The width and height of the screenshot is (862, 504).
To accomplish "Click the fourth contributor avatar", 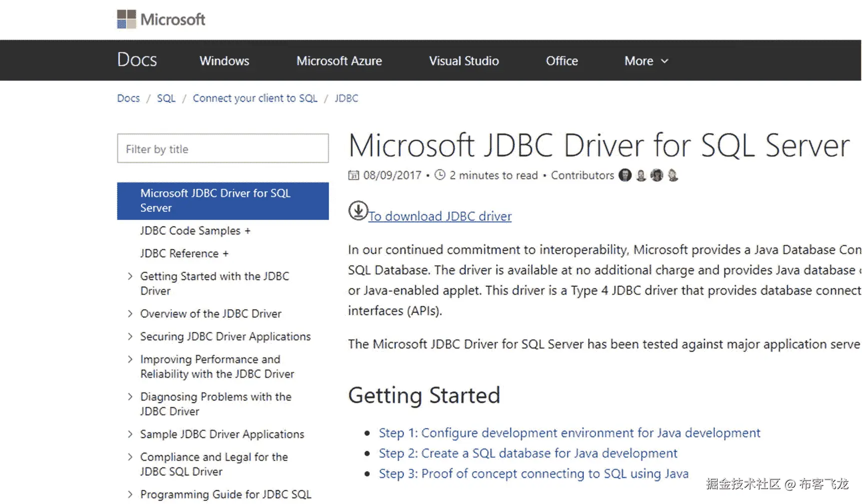I will pos(673,175).
